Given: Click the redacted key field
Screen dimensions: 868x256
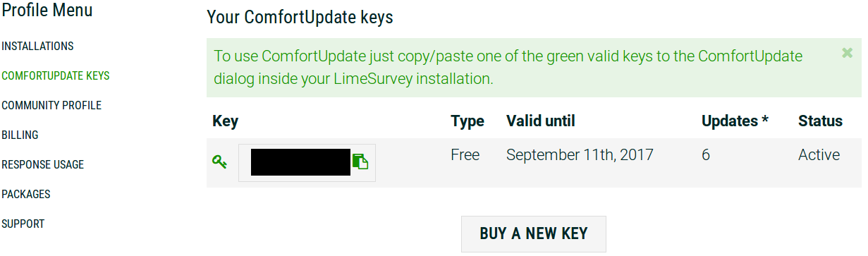Looking at the screenshot, I should pyautogui.click(x=300, y=162).
